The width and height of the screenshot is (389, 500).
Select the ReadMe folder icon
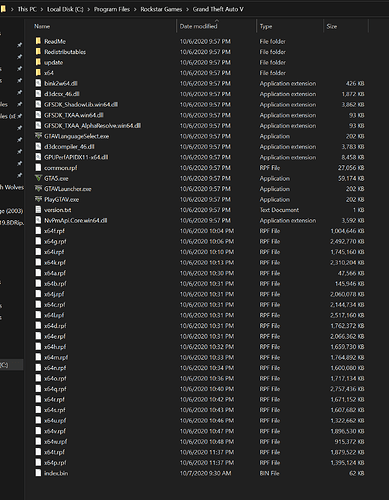(x=38, y=41)
